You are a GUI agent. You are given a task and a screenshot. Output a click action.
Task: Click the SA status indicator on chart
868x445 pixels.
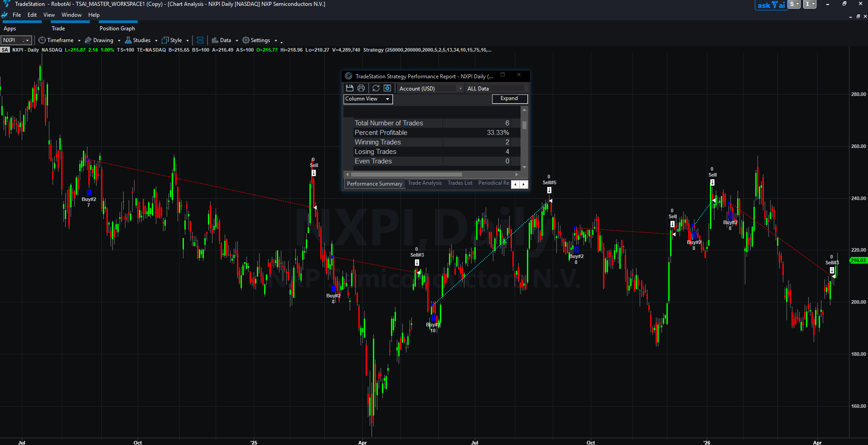[x=5, y=50]
